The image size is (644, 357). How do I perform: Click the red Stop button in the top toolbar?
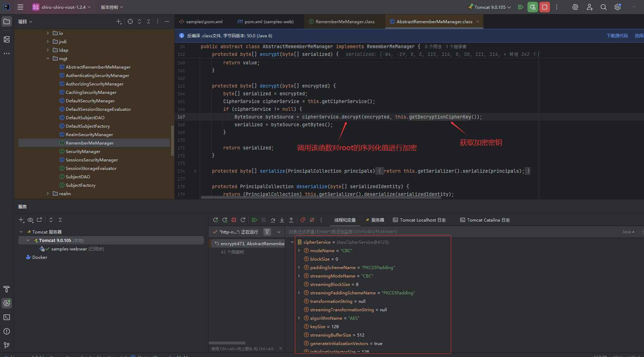(544, 7)
